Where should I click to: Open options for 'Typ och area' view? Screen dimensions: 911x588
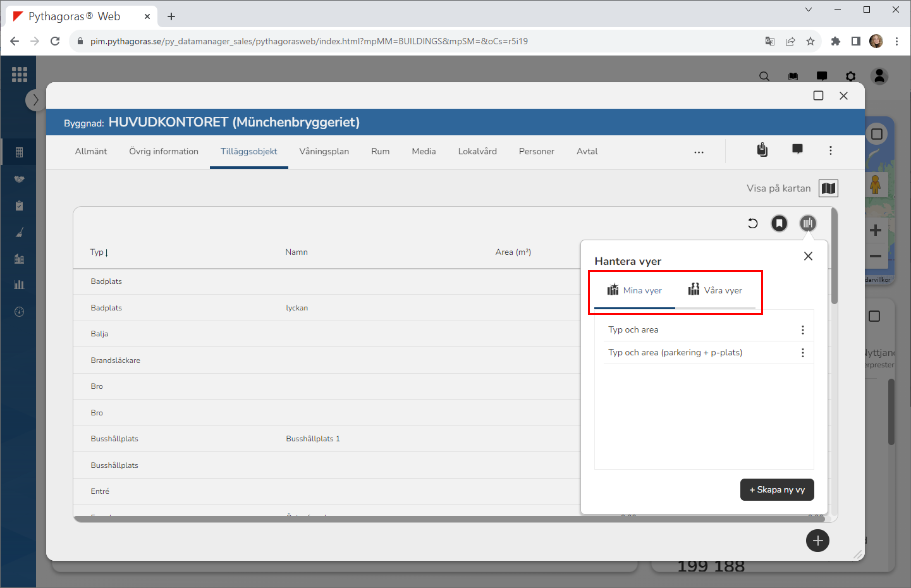point(803,330)
